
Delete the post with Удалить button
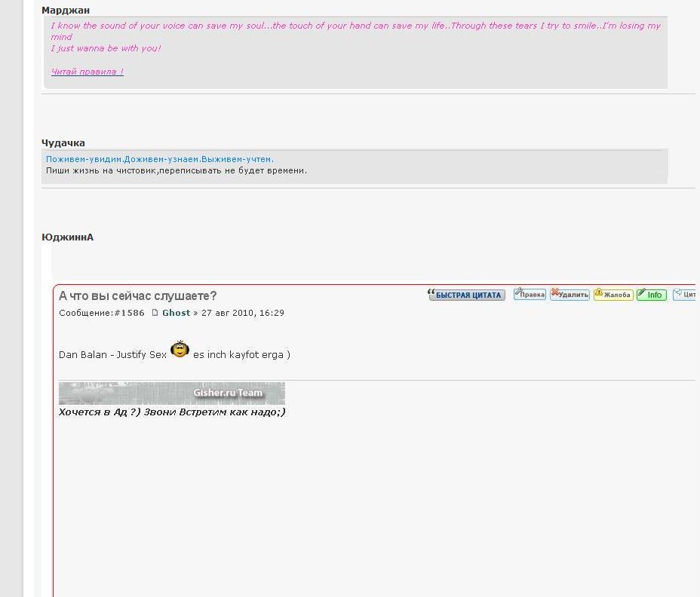(570, 295)
